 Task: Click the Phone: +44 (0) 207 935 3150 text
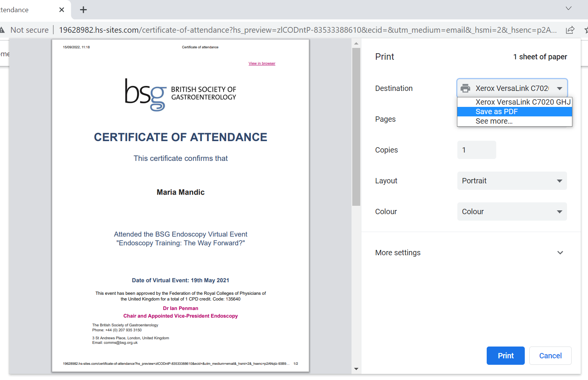[117, 330]
